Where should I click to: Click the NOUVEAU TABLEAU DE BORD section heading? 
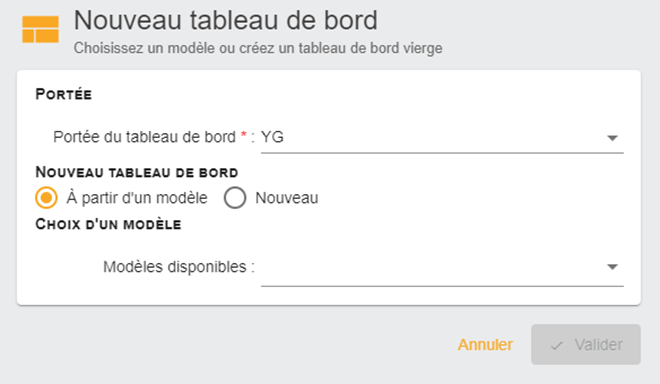click(x=137, y=172)
